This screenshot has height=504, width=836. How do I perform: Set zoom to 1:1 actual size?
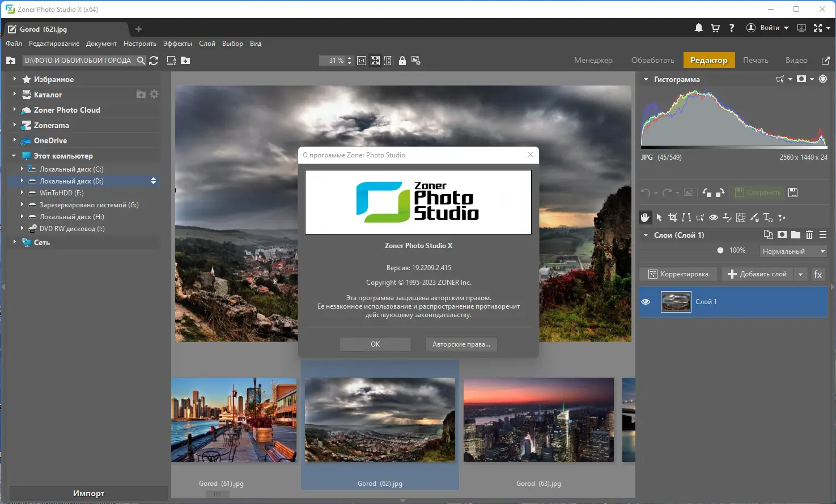pos(362,61)
